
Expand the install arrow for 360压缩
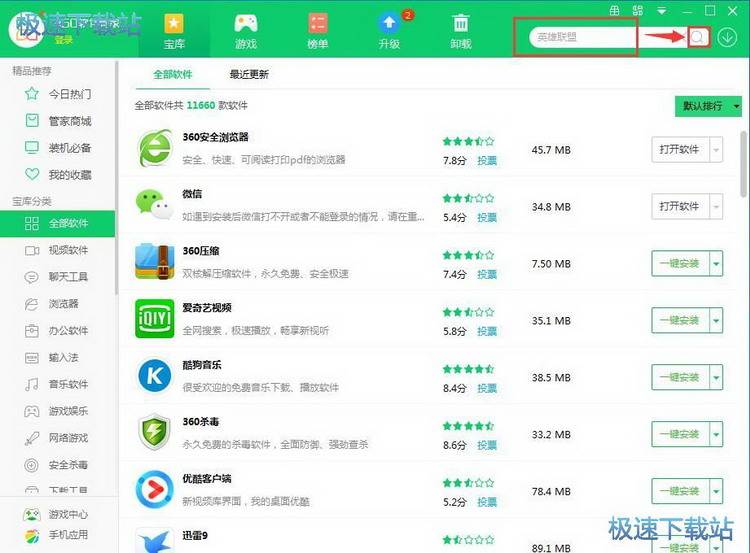click(716, 264)
